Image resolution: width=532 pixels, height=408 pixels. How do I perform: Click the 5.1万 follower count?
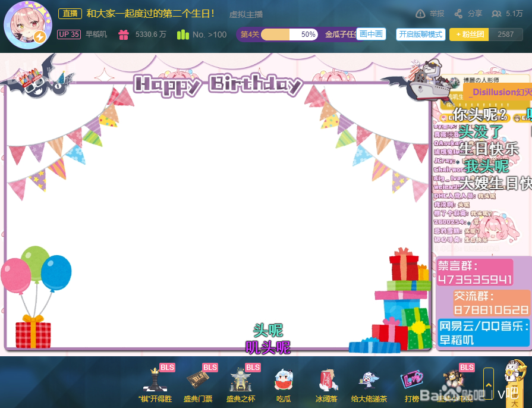pyautogui.click(x=514, y=14)
